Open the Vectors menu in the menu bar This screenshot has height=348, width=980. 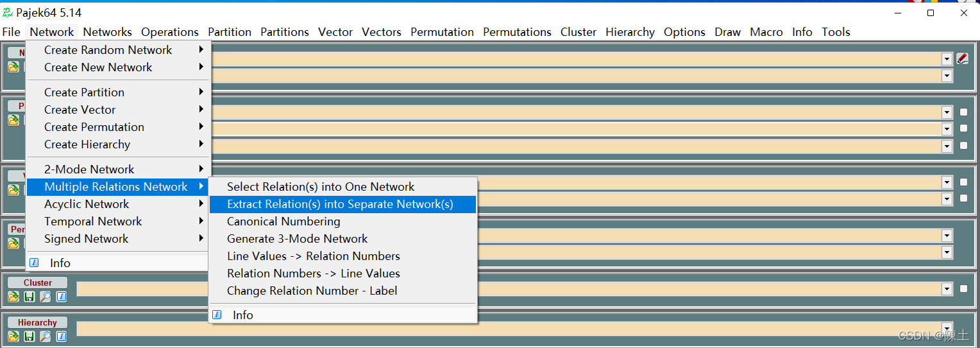tap(382, 32)
